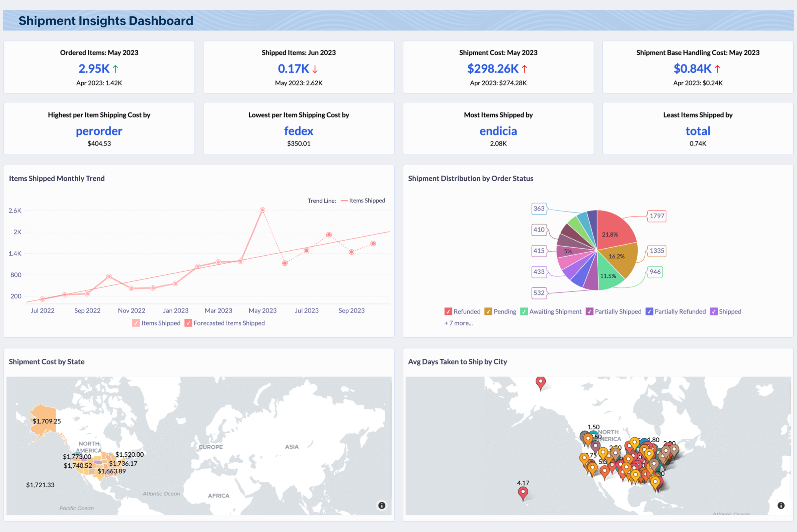This screenshot has height=532, width=797.
Task: Toggle the Shipped legend checkbox in pie chart
Action: tap(714, 312)
